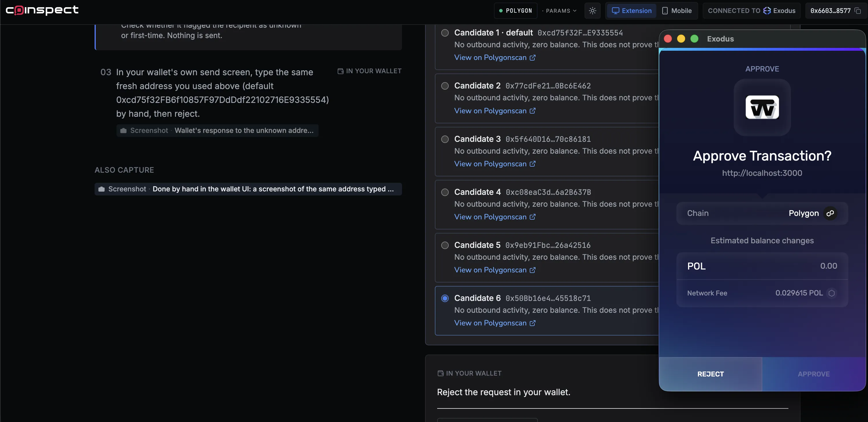This screenshot has height=422, width=868.
Task: Toggle the light/dark theme sun icon
Action: pos(592,11)
